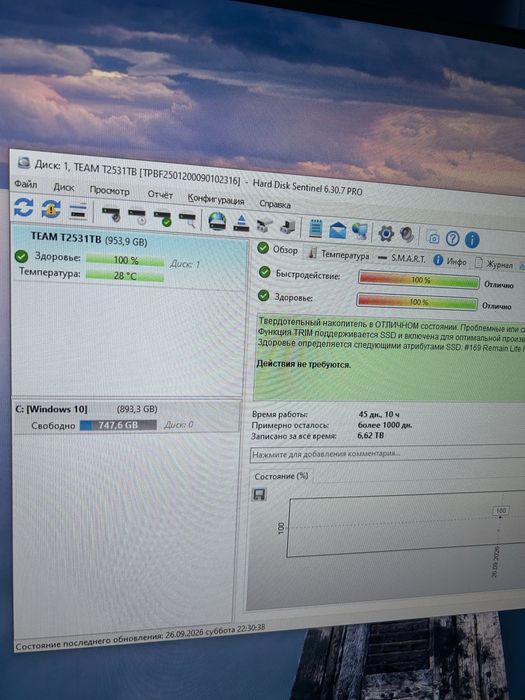Image resolution: width=525 pixels, height=700 pixels.
Task: Click the status bar last update text
Action: 141,637
